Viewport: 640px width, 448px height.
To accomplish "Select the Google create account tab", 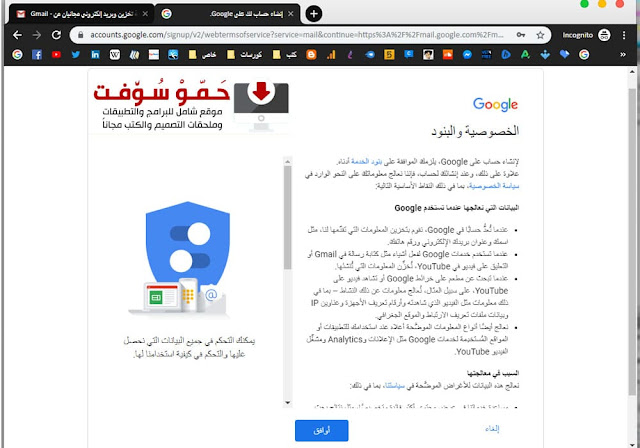I will pos(227,14).
